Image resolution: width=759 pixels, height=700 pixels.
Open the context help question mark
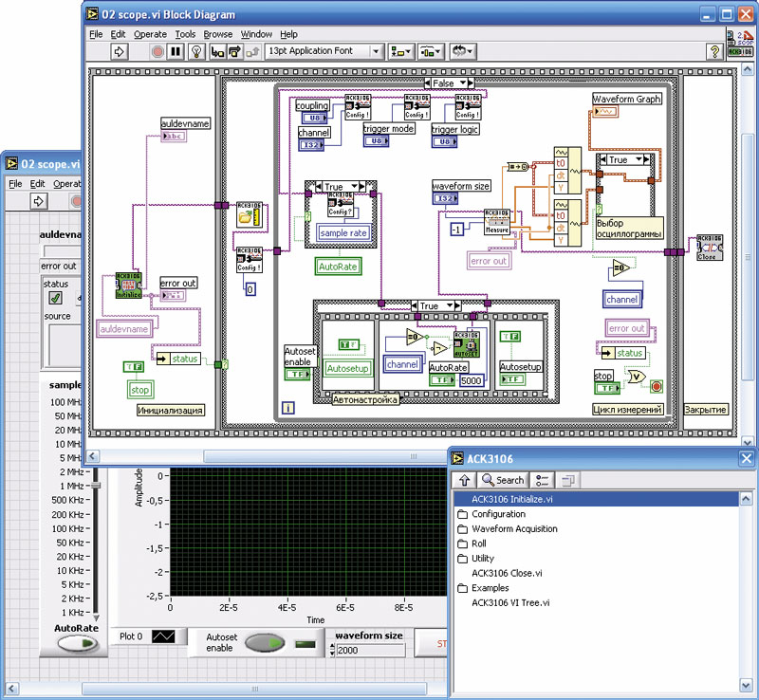(714, 52)
